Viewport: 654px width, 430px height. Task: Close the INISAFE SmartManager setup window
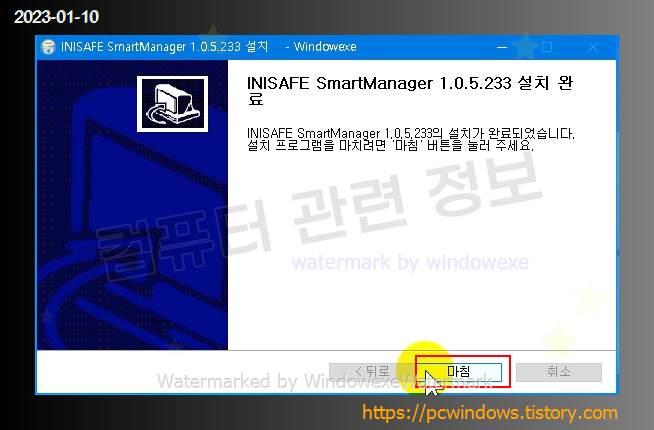point(593,47)
